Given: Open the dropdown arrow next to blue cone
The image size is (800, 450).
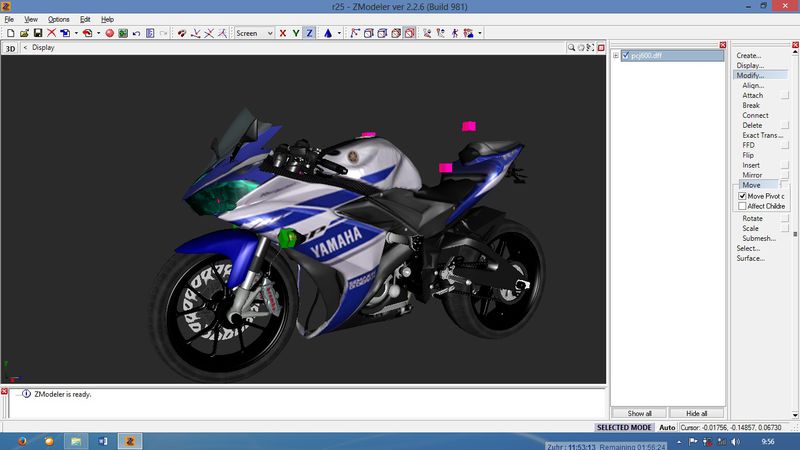Looking at the screenshot, I should coord(339,33).
